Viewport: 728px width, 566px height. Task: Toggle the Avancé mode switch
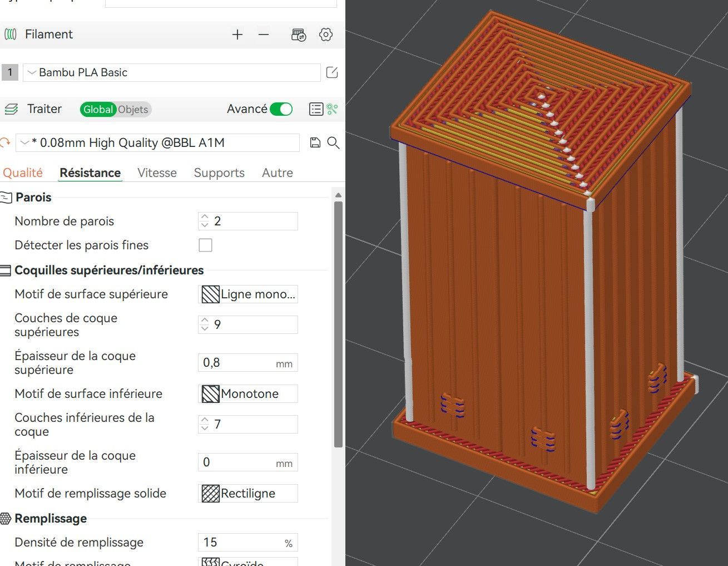point(281,109)
